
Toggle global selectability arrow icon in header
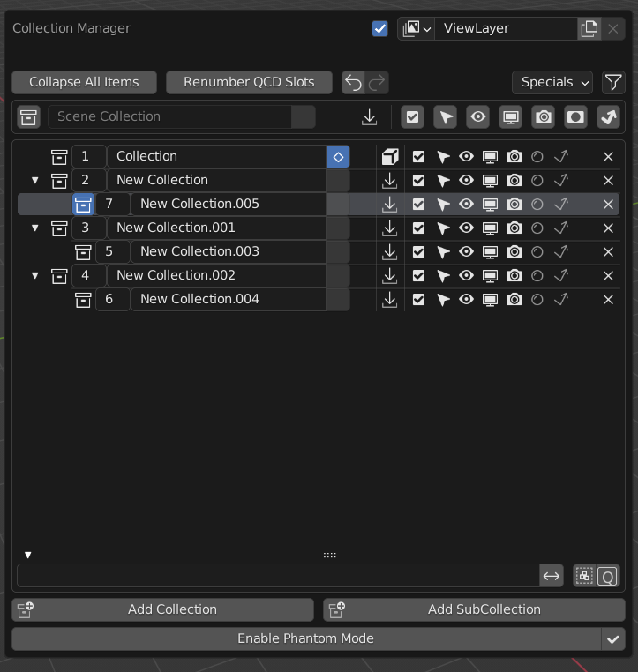445,117
